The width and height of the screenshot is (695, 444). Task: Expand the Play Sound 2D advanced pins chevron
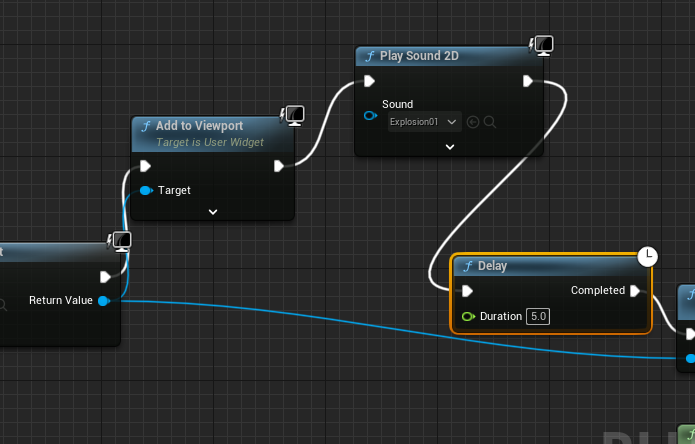click(450, 146)
